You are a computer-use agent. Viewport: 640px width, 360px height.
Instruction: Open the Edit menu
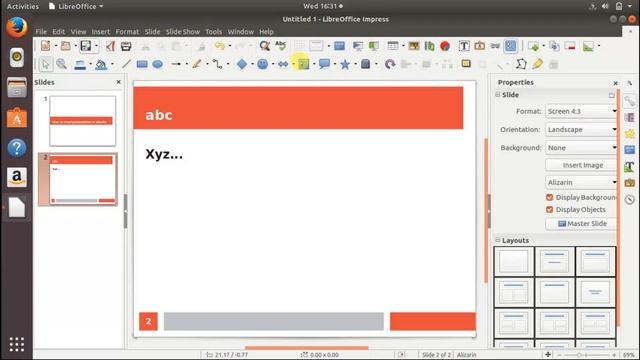(58, 32)
